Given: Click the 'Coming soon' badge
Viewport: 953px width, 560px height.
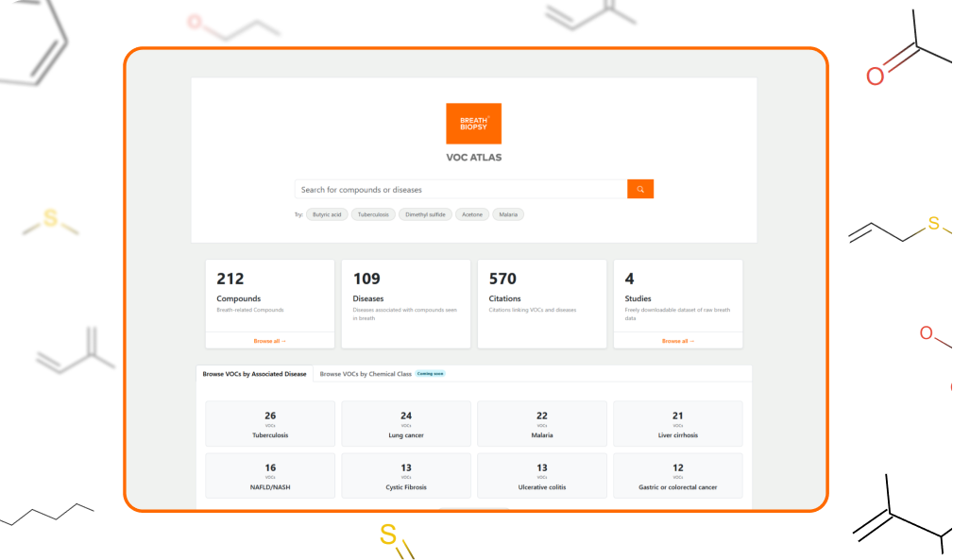Looking at the screenshot, I should pos(431,374).
